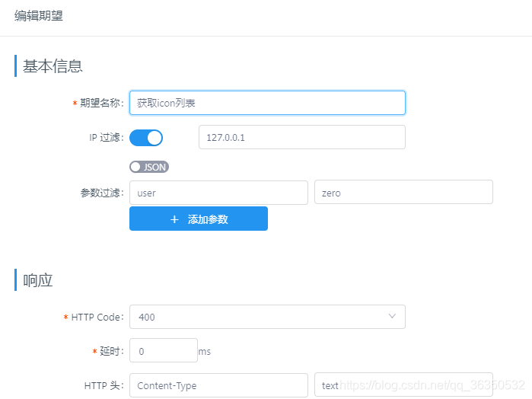Click the 编辑期望 dialog title
The image size is (532, 399).
click(x=39, y=16)
